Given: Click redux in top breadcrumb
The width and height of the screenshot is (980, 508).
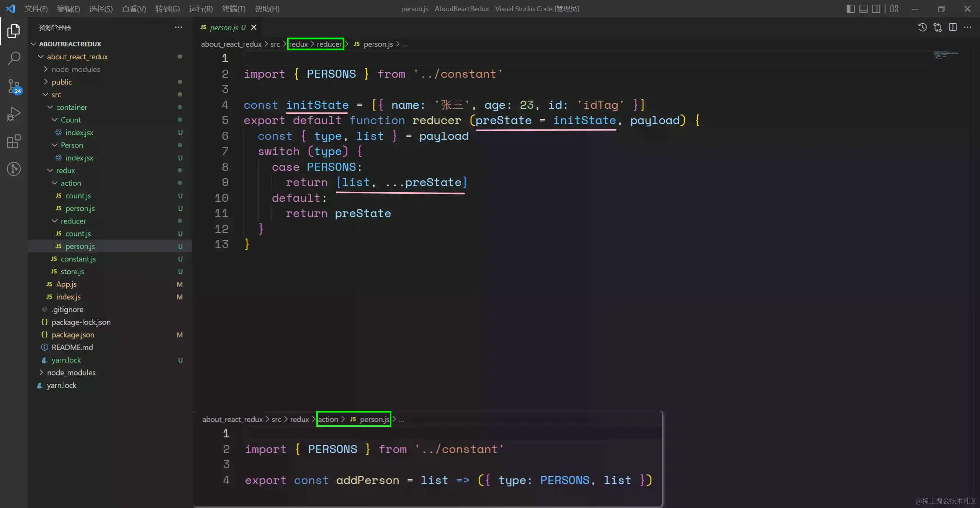Looking at the screenshot, I should click(298, 44).
